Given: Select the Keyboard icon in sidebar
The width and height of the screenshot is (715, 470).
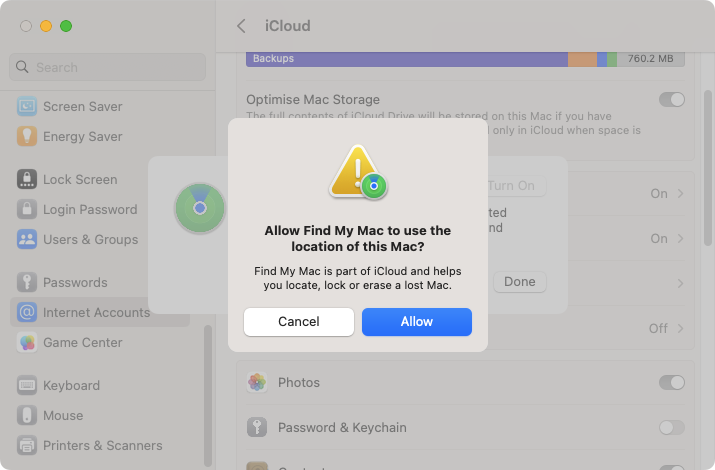Looking at the screenshot, I should point(27,385).
